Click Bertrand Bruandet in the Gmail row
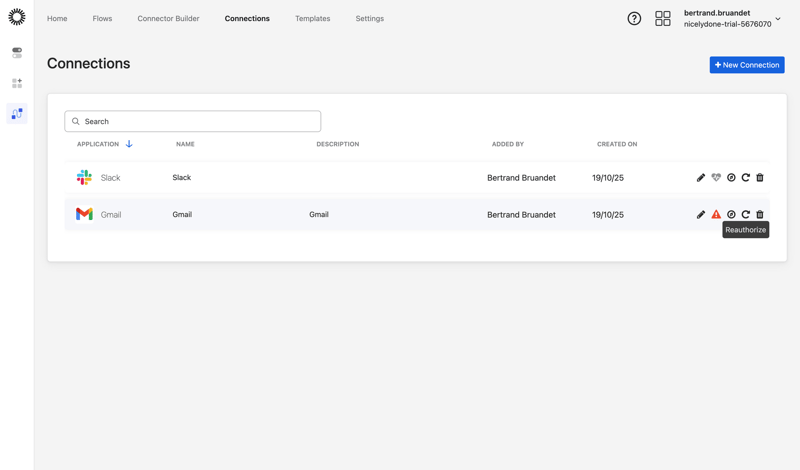 coord(521,214)
